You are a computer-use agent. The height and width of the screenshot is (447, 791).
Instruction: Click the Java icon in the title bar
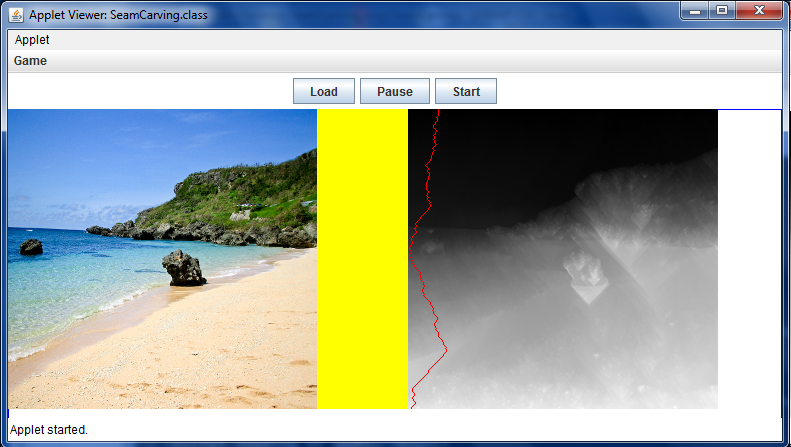(16, 15)
